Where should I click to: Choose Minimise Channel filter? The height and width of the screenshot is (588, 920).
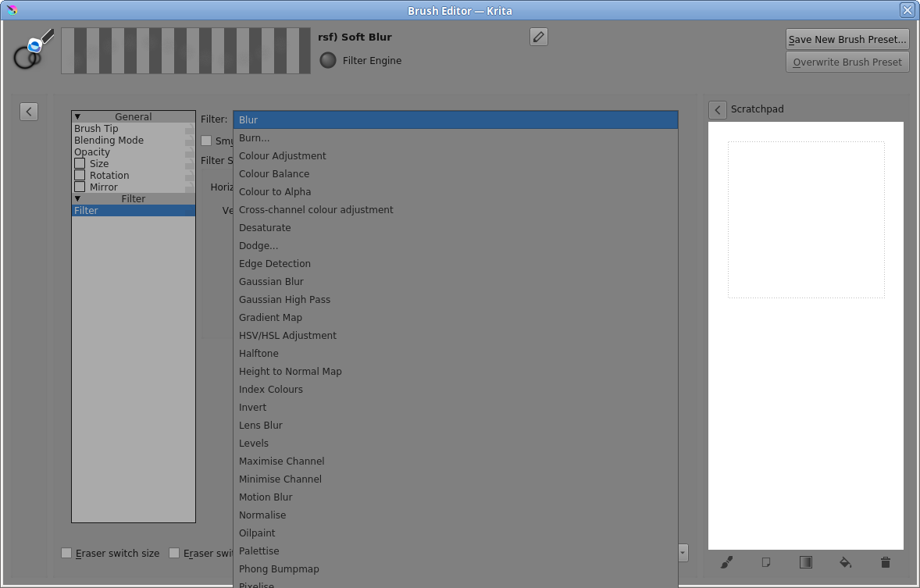(455, 479)
